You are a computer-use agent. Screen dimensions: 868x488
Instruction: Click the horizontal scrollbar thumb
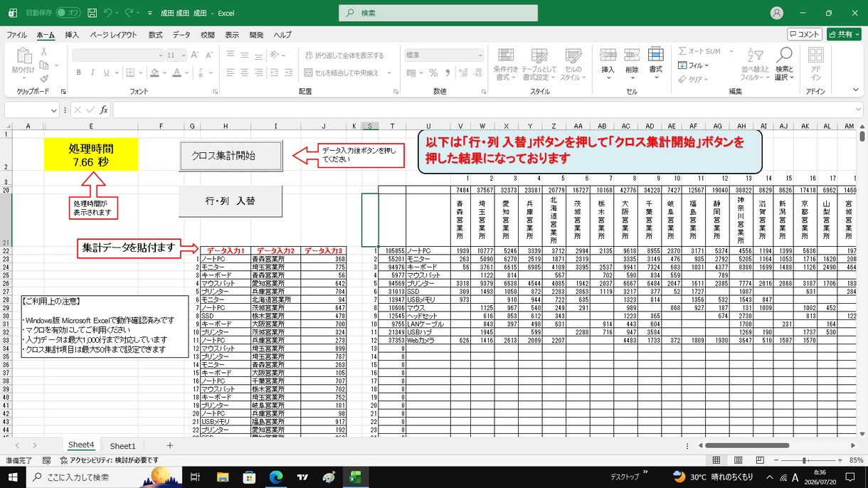point(746,445)
